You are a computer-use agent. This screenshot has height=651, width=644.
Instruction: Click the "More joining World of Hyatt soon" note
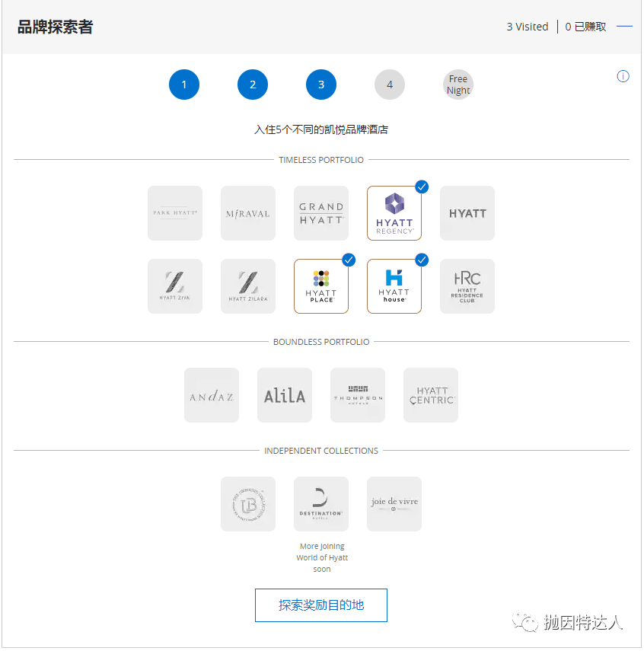pos(322,557)
